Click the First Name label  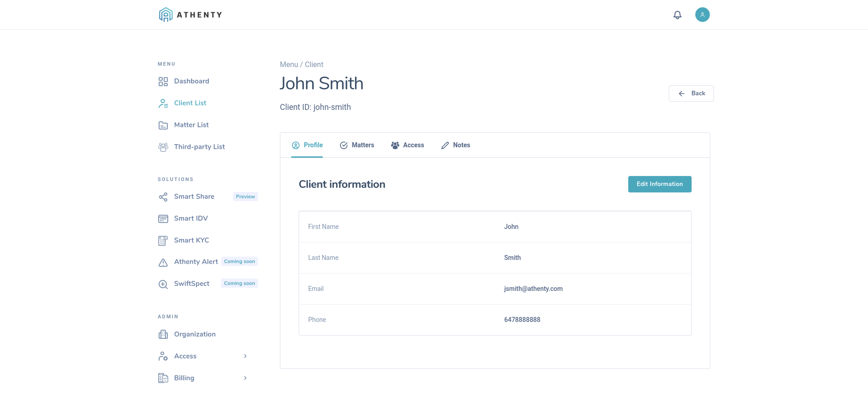pyautogui.click(x=323, y=227)
